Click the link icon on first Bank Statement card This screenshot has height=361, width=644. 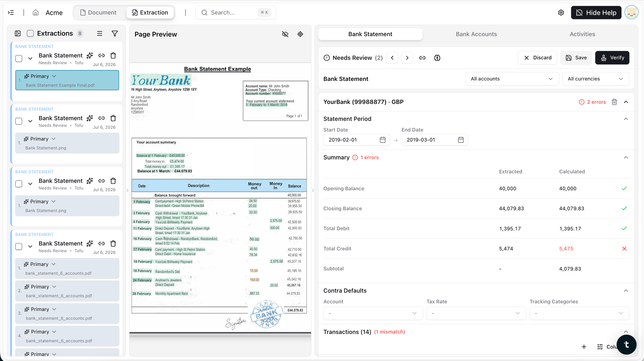coord(101,56)
